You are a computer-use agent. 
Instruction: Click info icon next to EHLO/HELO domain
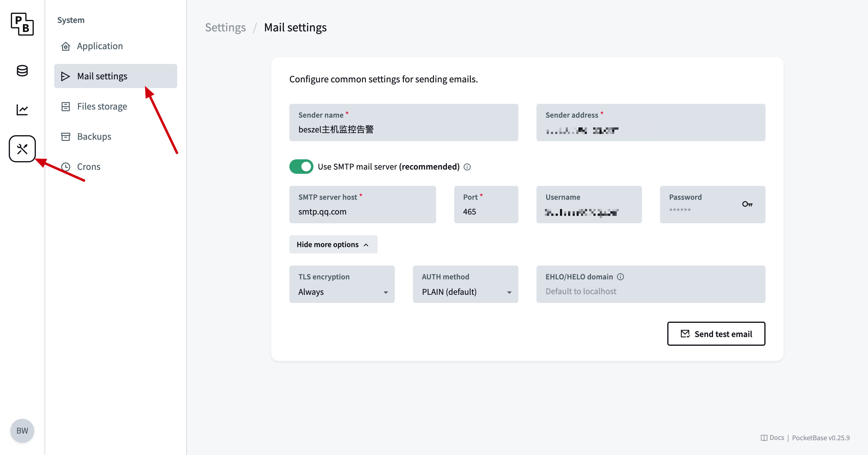click(620, 277)
